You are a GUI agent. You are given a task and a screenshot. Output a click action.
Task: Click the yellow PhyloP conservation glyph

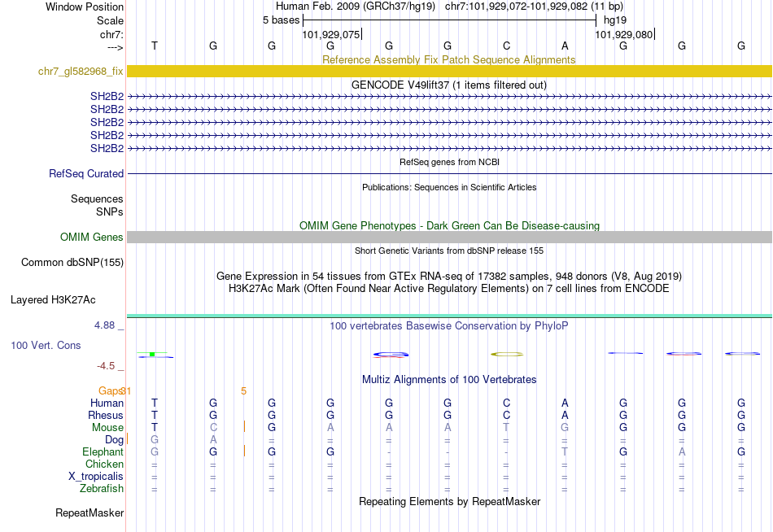pos(506,354)
